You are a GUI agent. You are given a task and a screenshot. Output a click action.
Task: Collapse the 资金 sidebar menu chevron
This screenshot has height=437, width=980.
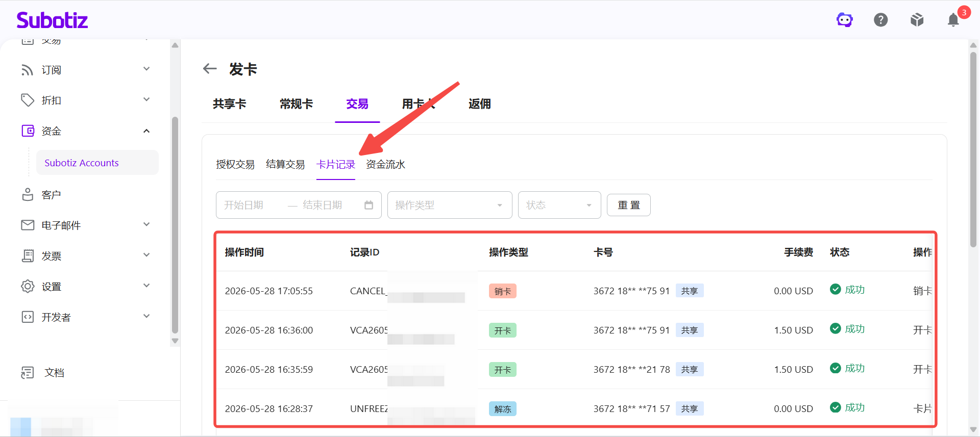point(146,131)
